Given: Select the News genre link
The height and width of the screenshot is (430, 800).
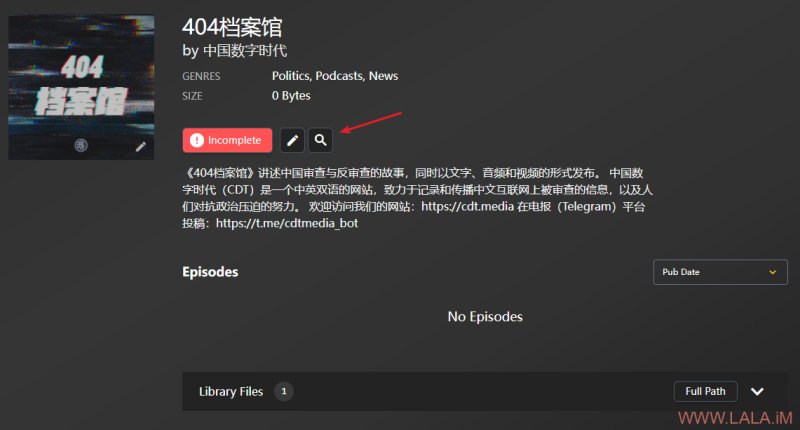Looking at the screenshot, I should (383, 76).
